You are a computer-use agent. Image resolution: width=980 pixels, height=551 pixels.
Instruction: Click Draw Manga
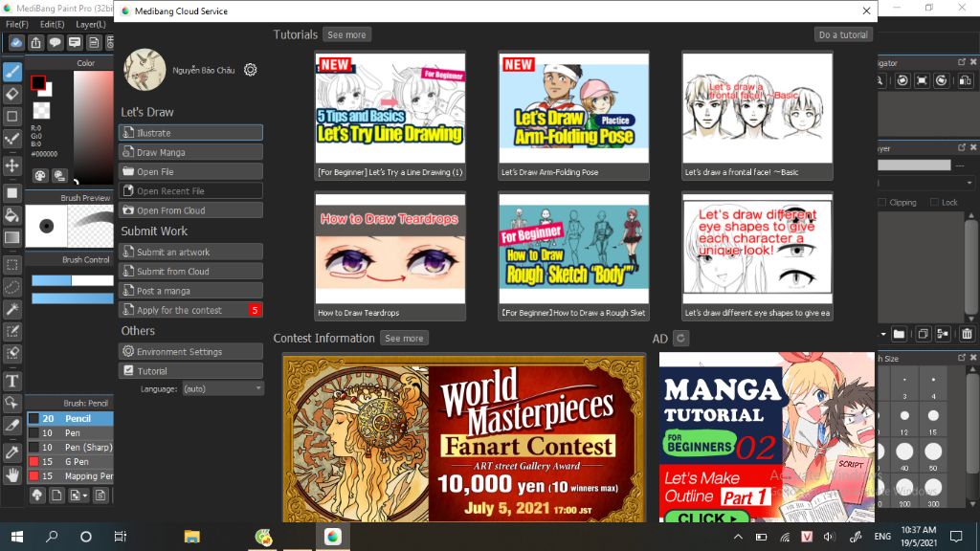190,152
